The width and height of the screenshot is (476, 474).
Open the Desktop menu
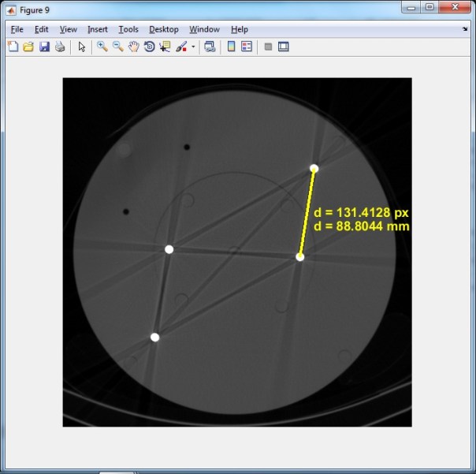164,29
